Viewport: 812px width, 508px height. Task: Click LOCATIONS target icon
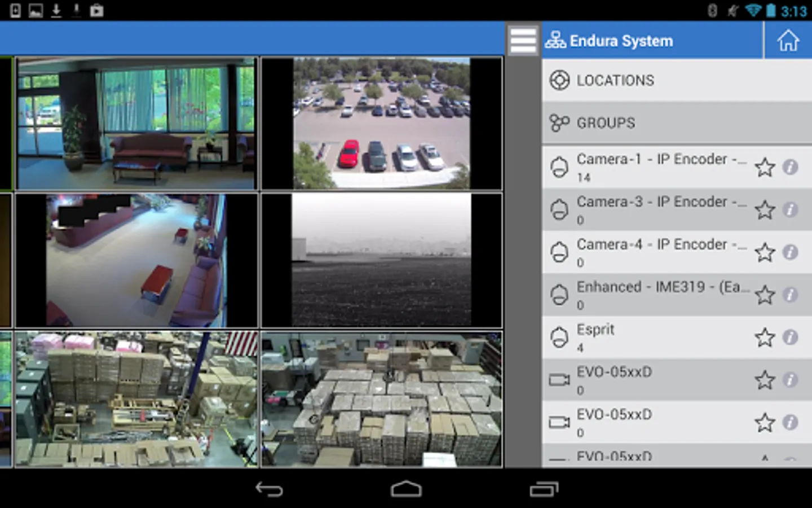[x=559, y=81]
